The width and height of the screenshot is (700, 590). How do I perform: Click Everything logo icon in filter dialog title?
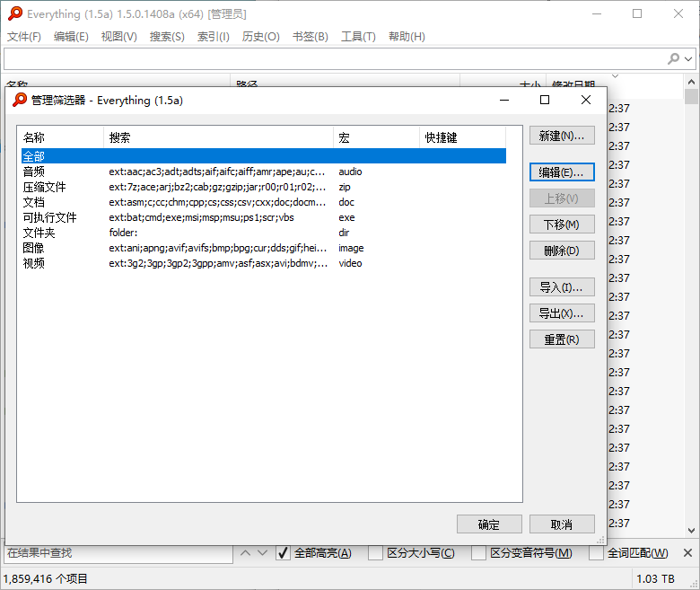[x=20, y=100]
